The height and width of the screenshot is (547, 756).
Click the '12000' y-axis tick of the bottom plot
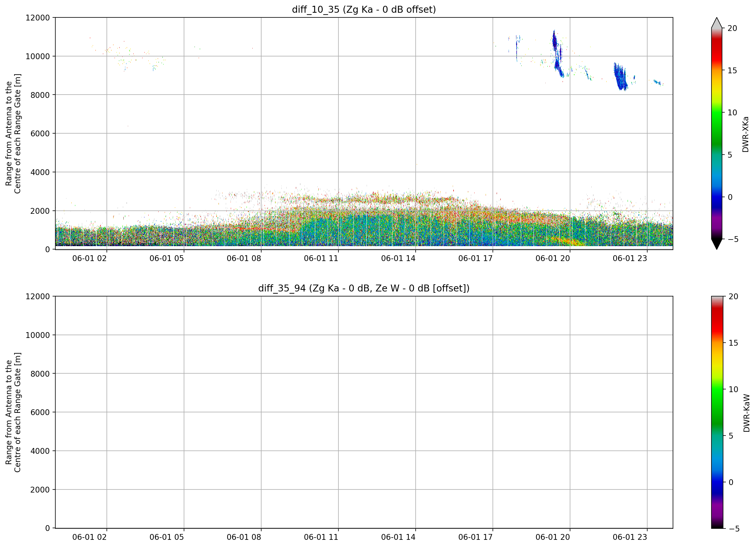pos(37,296)
